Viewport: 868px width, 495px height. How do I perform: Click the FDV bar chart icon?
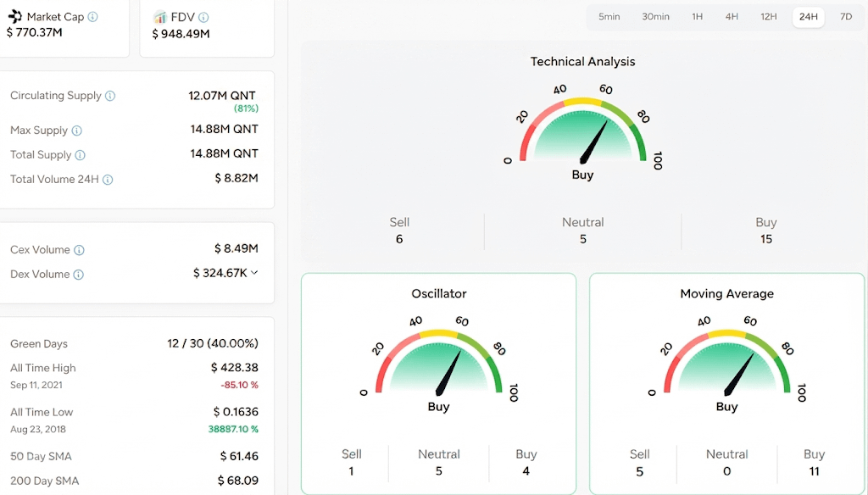[x=160, y=17]
